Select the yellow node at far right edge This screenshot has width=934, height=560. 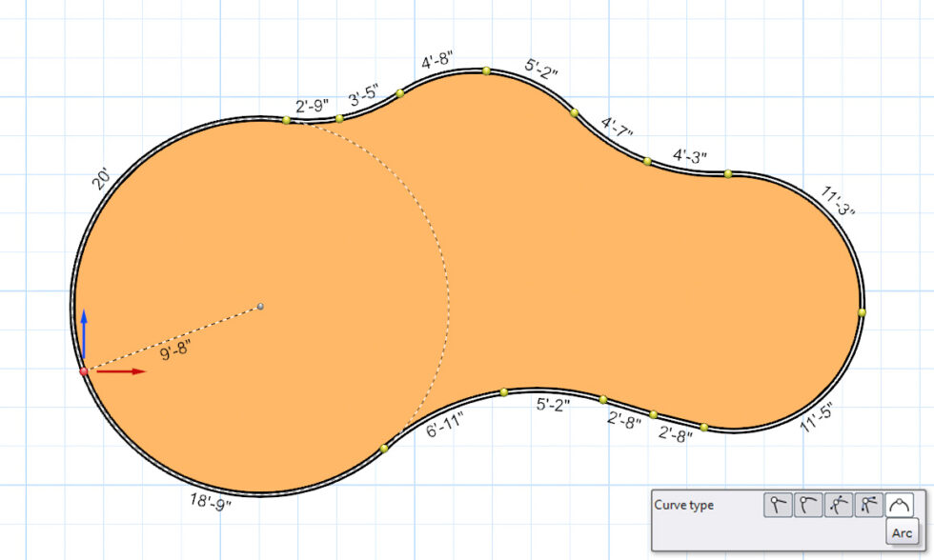pyautogui.click(x=862, y=311)
